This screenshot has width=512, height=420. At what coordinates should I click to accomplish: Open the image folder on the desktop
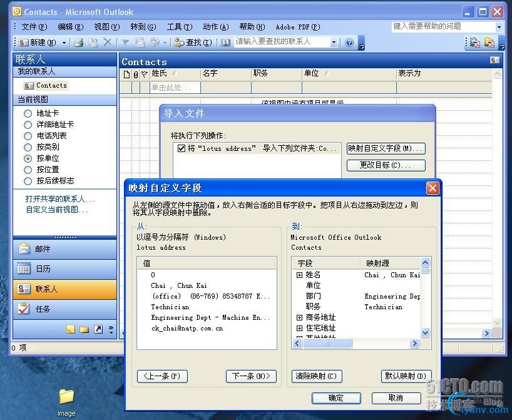click(66, 402)
